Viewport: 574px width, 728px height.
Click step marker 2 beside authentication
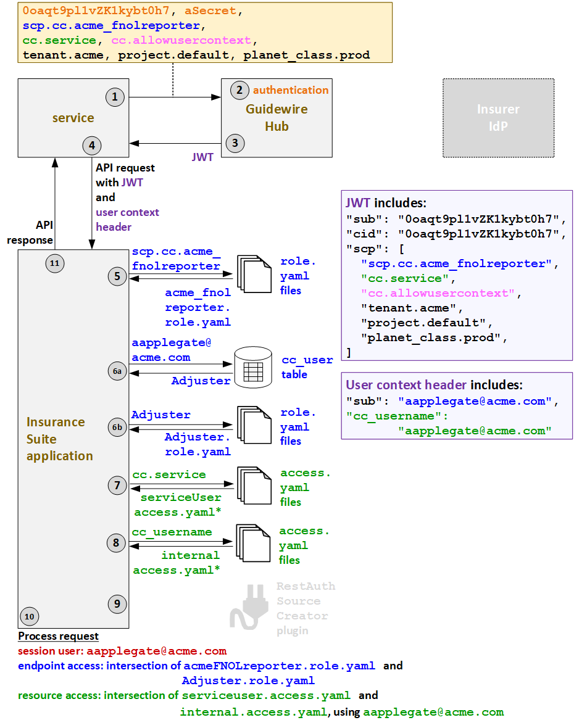click(x=239, y=90)
